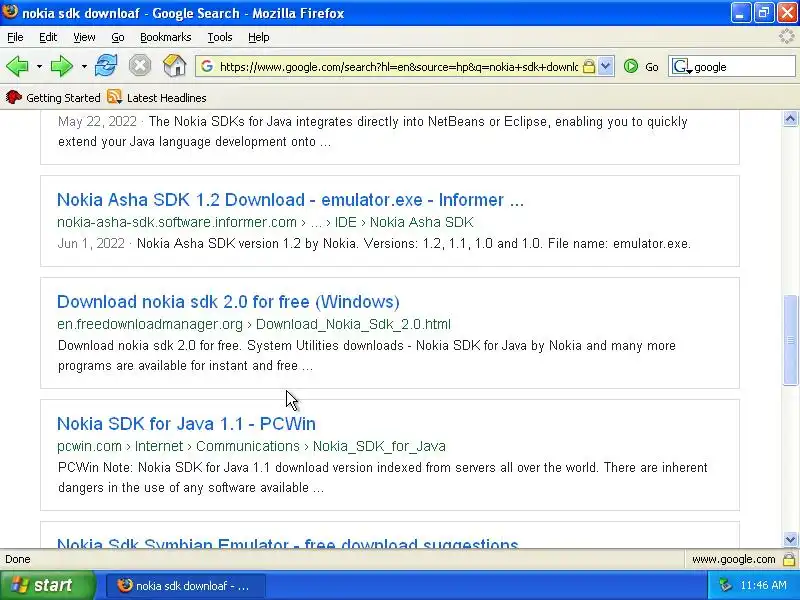800x600 pixels.
Task: Click the status bar padlock security icon
Action: pyautogui.click(x=789, y=559)
